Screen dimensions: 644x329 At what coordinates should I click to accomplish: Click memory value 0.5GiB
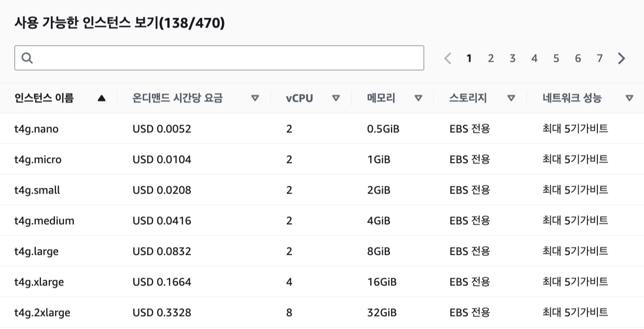383,129
